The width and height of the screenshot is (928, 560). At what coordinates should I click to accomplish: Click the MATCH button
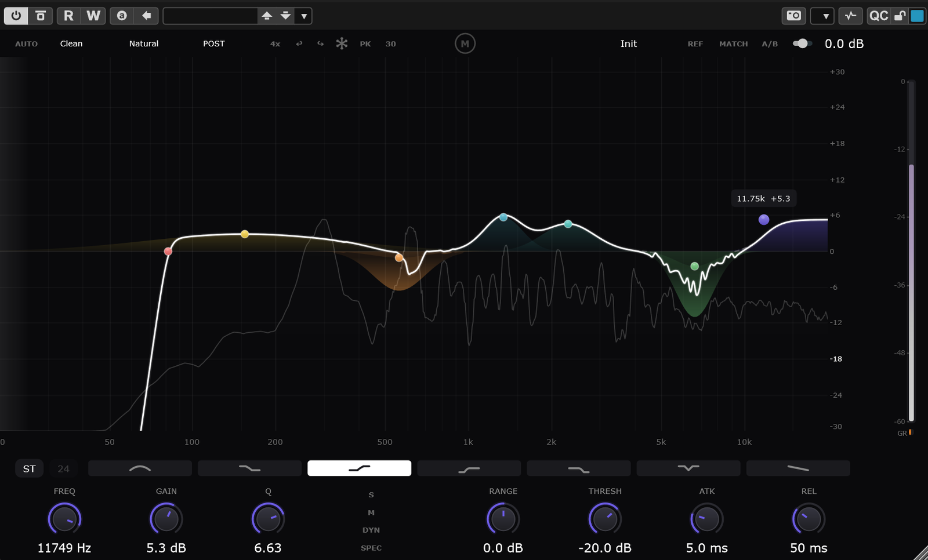(x=733, y=44)
